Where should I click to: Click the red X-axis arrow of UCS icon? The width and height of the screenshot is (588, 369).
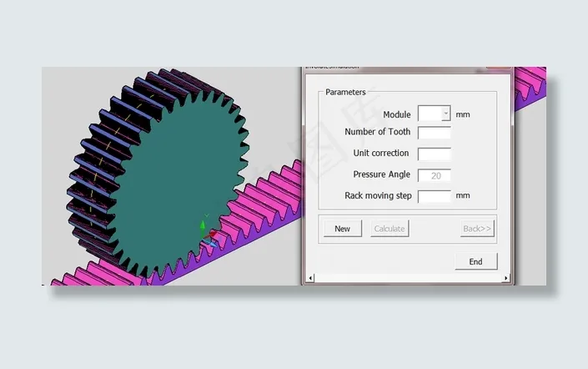[x=214, y=236]
